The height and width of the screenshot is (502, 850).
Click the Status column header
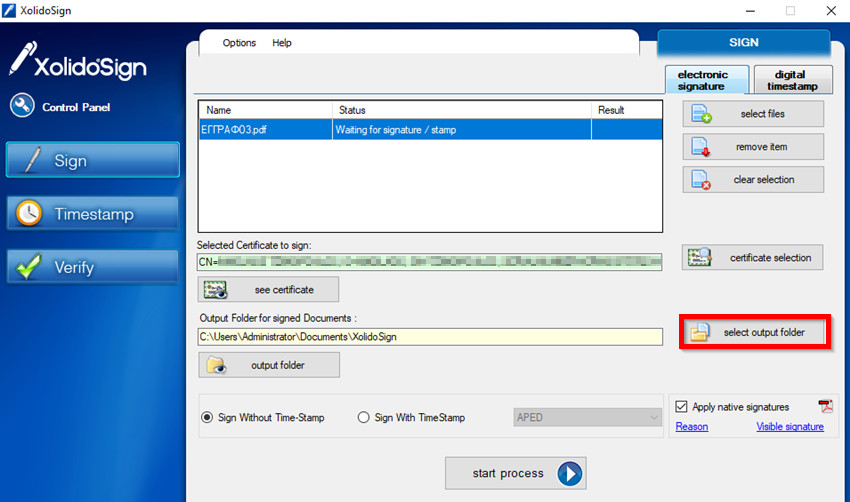tap(462, 110)
